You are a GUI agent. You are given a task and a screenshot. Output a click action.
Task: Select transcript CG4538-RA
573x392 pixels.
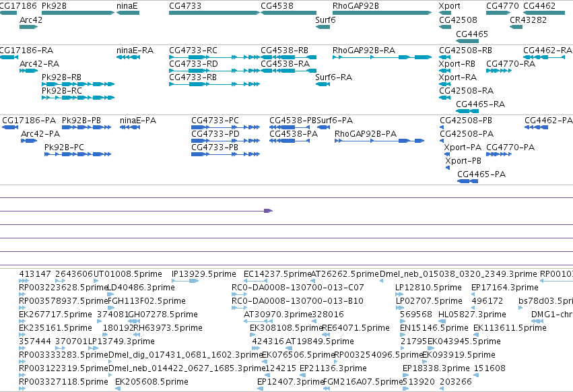tap(288, 71)
